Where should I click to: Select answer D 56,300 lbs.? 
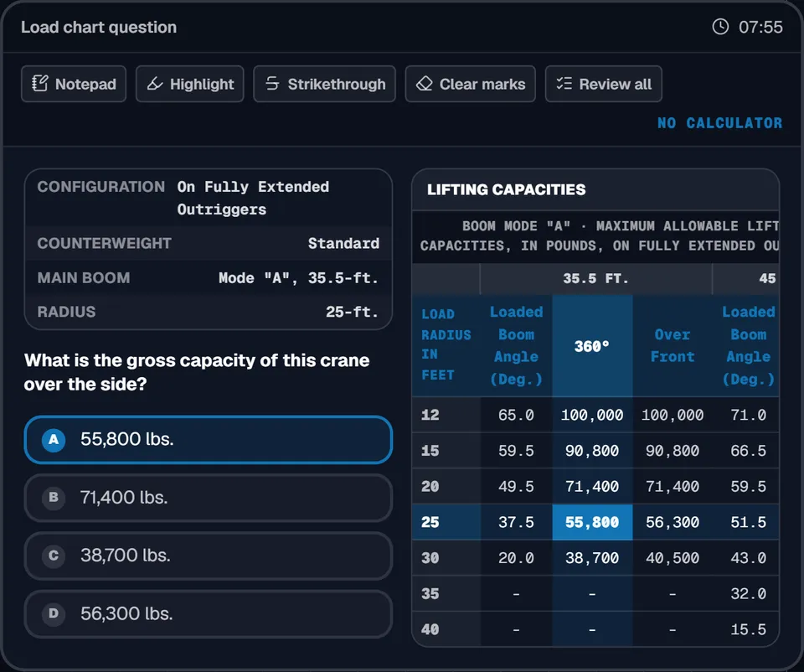(209, 613)
